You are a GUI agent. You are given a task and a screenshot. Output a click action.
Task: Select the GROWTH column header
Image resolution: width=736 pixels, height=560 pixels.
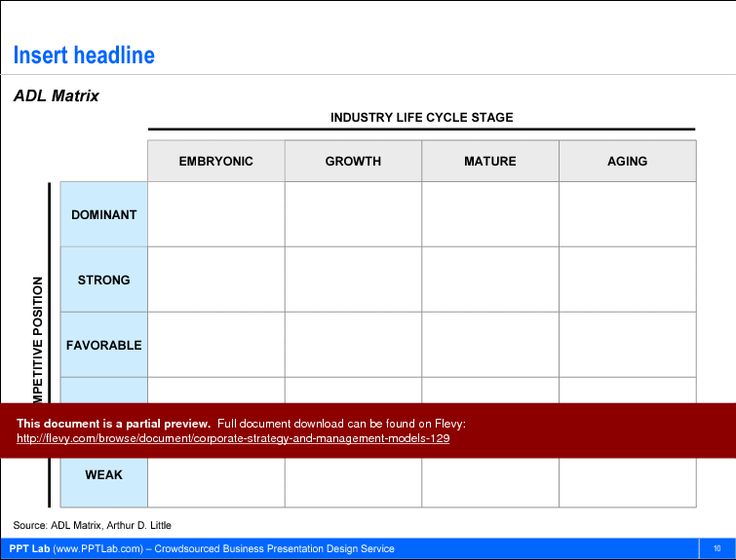click(353, 161)
